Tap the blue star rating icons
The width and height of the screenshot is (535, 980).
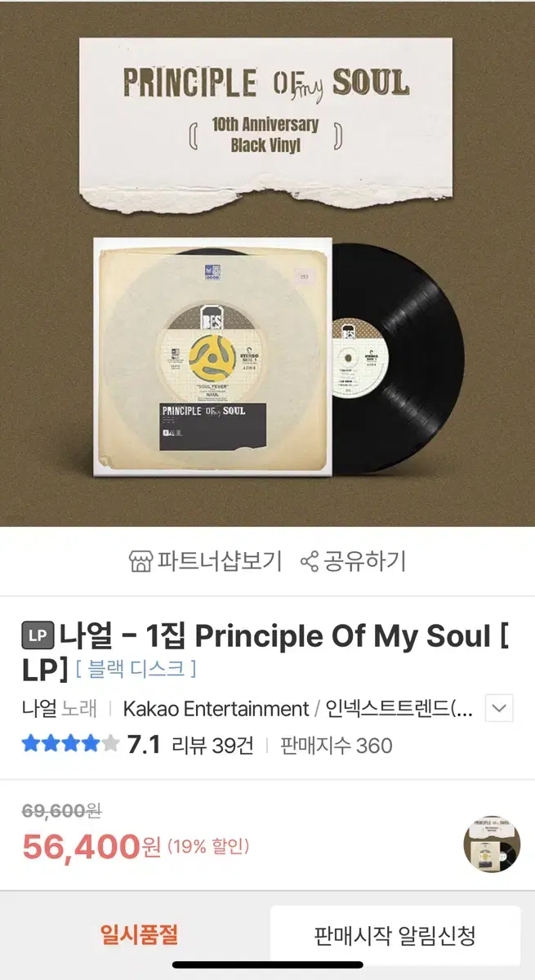coord(61,744)
